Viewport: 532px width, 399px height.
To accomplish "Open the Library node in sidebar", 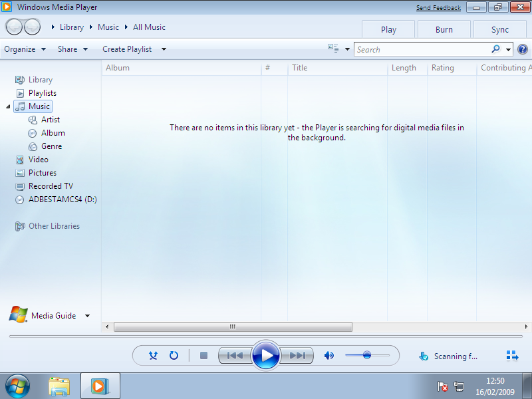I will pyautogui.click(x=34, y=80).
